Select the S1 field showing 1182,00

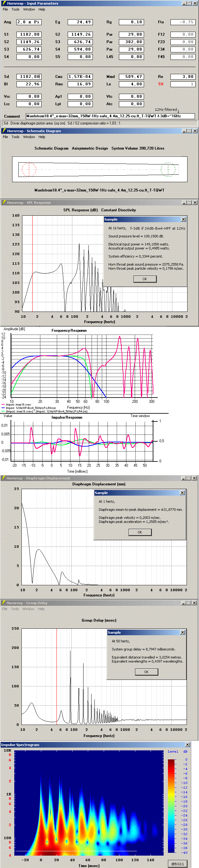coord(29,34)
